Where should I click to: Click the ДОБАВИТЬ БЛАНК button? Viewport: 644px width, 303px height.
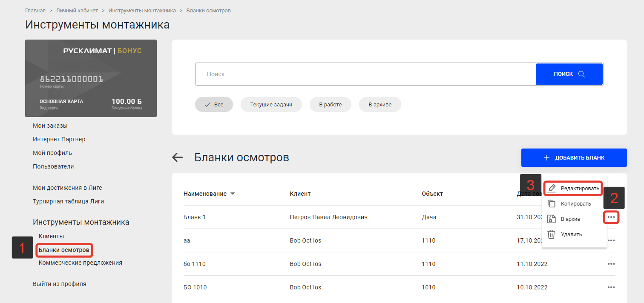coord(574,158)
